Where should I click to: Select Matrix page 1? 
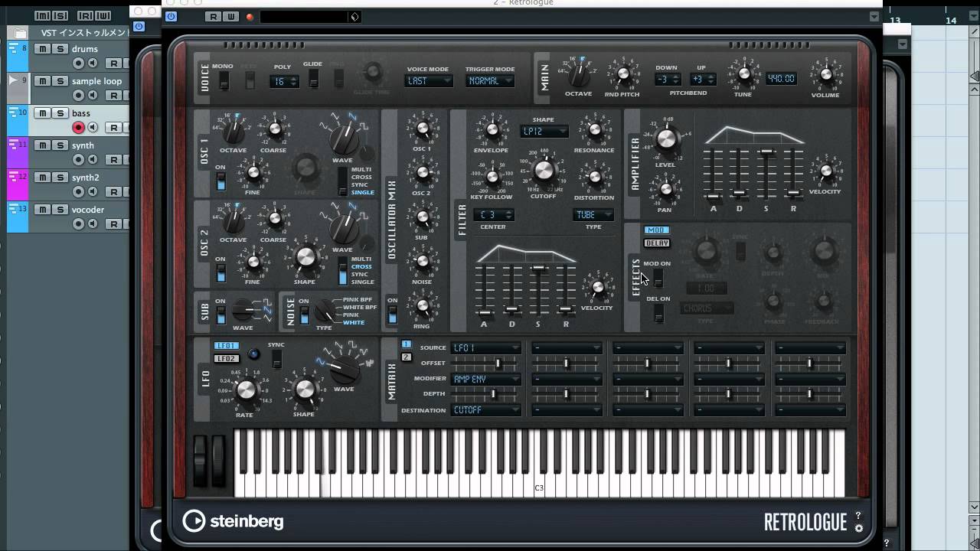[407, 345]
